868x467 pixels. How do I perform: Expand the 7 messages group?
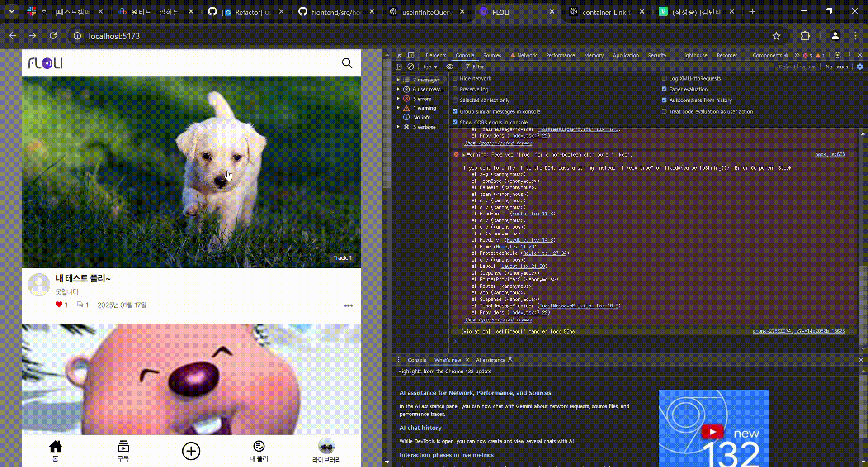point(398,80)
